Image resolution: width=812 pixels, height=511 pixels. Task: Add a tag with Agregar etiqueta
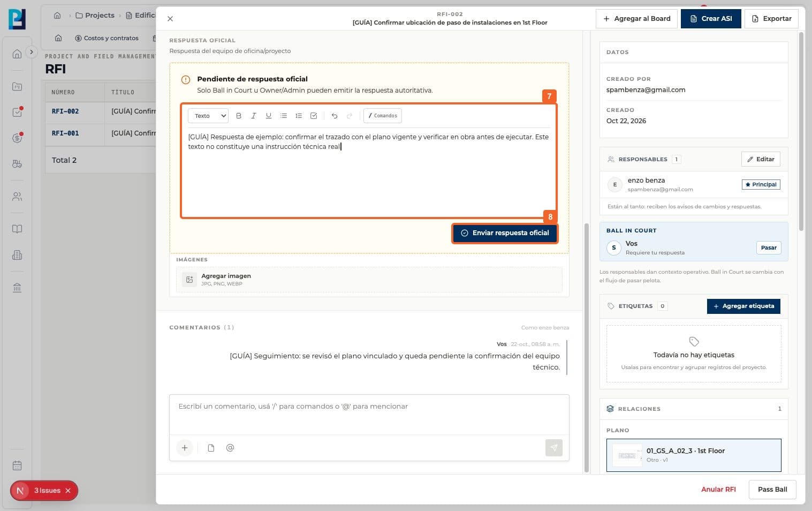[743, 306]
